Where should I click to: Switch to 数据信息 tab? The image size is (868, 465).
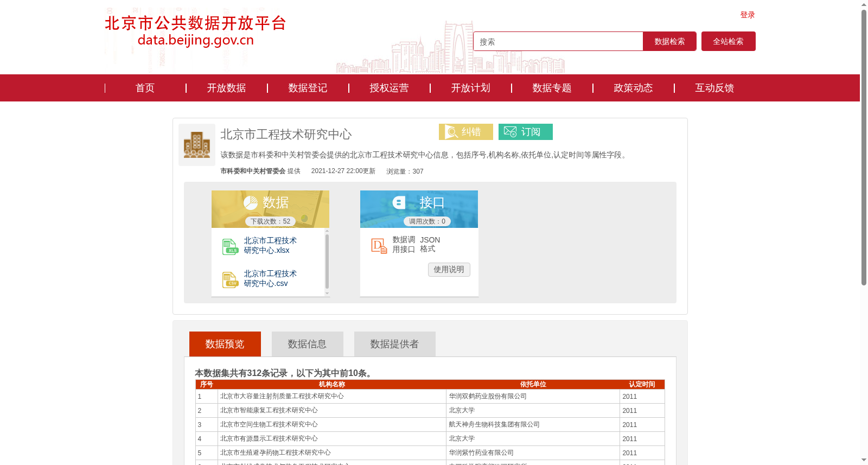click(308, 344)
